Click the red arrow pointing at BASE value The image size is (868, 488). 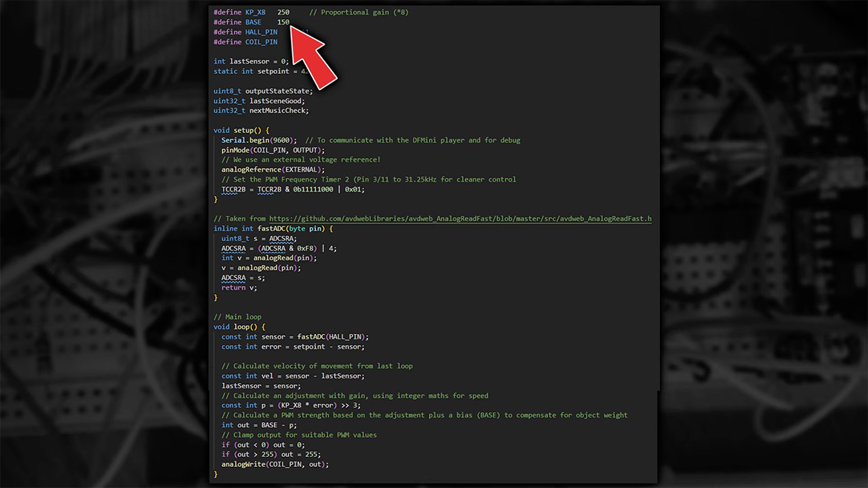(314, 59)
